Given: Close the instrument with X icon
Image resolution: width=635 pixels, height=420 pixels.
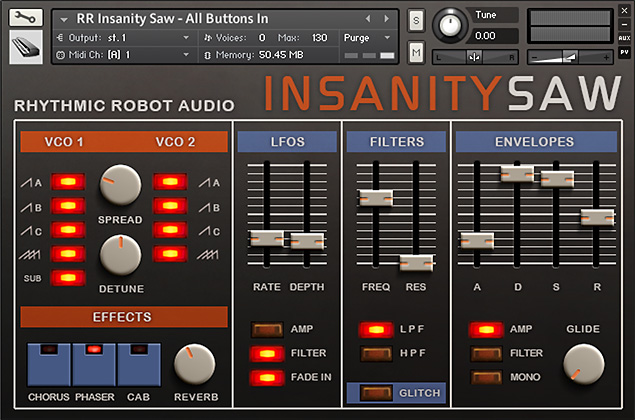Looking at the screenshot, I should point(624,11).
